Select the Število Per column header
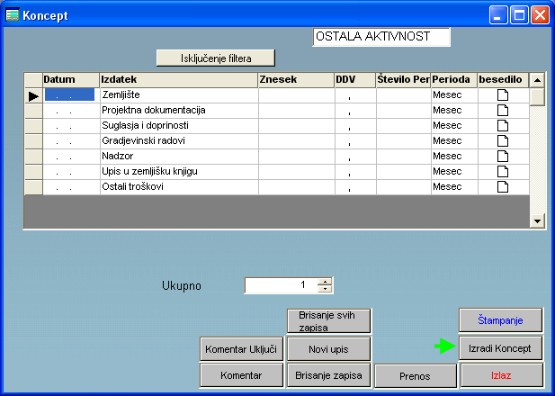Image resolution: width=555 pixels, height=396 pixels. pos(403,80)
